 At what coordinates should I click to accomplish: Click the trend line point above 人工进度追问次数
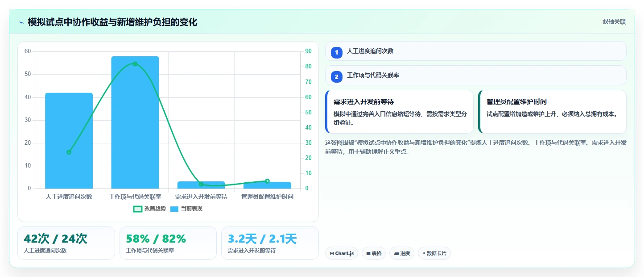(x=69, y=152)
